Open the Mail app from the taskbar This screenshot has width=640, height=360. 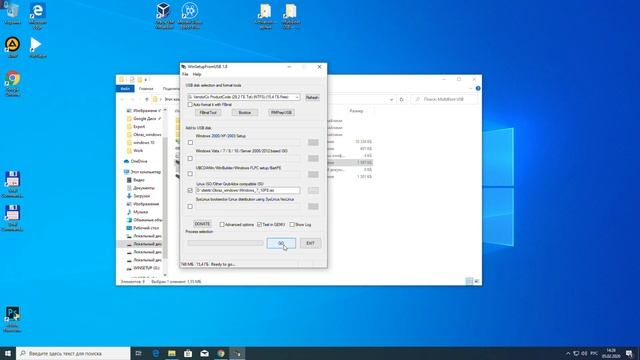(204, 353)
